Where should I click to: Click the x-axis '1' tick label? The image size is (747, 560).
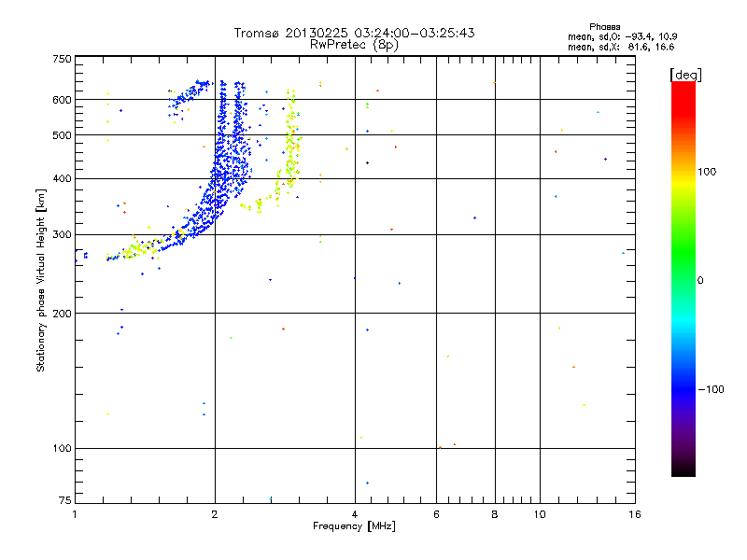click(75, 514)
